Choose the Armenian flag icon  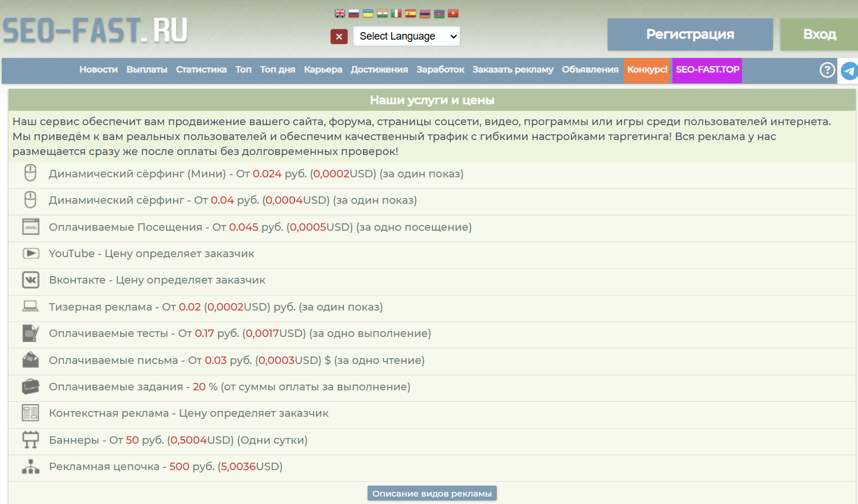click(x=425, y=13)
